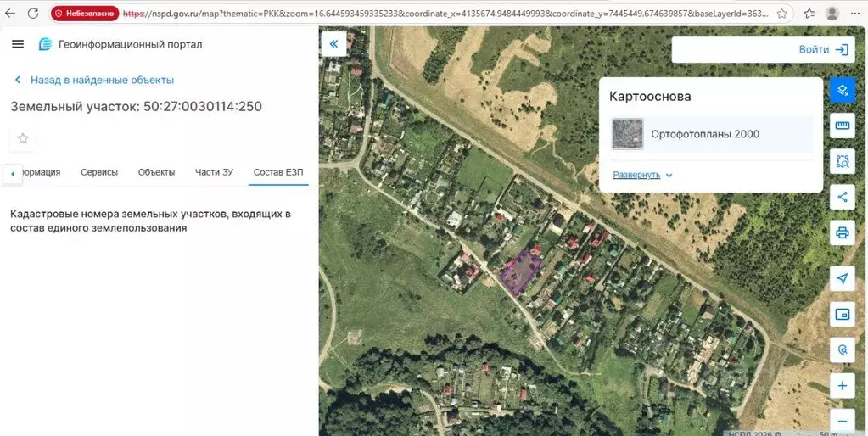The width and height of the screenshot is (868, 436).
Task: Toggle the layers basemap button
Action: click(843, 90)
